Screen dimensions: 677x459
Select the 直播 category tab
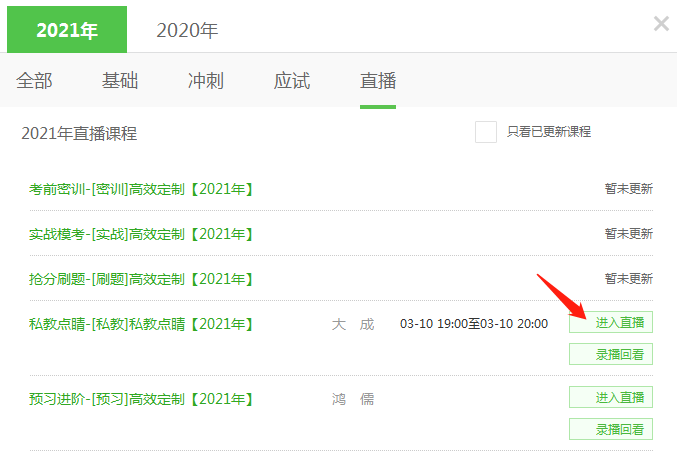tap(378, 81)
